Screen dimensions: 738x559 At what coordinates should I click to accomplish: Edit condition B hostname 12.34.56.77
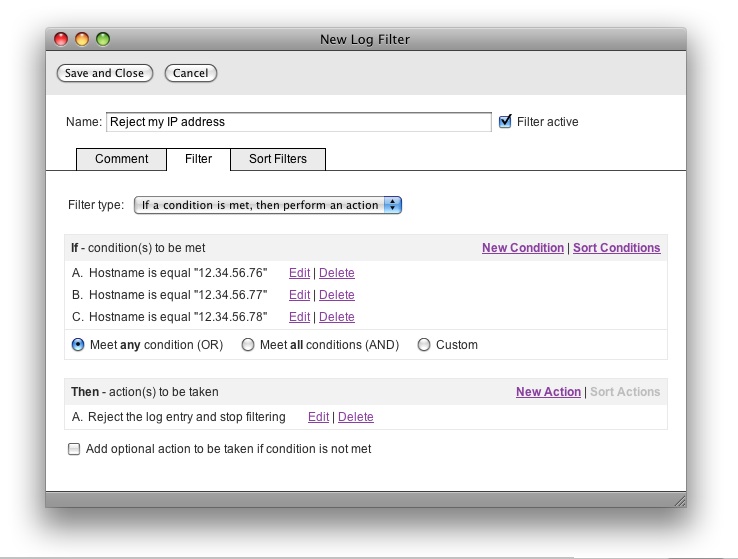pos(299,295)
